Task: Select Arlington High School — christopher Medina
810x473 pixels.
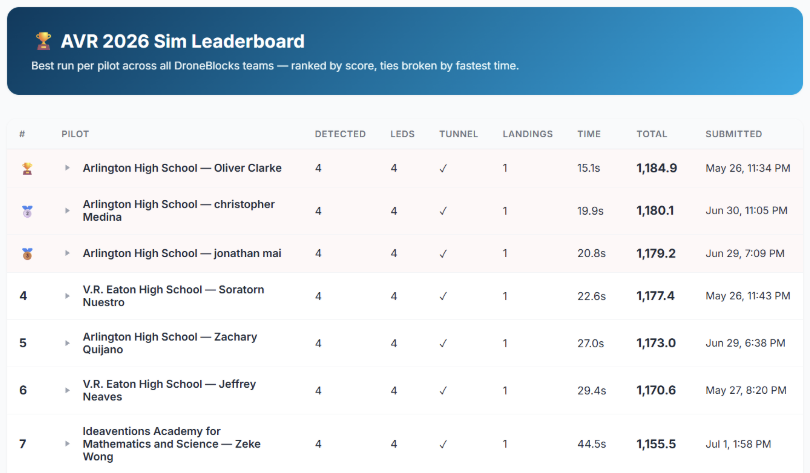Action: coord(179,211)
